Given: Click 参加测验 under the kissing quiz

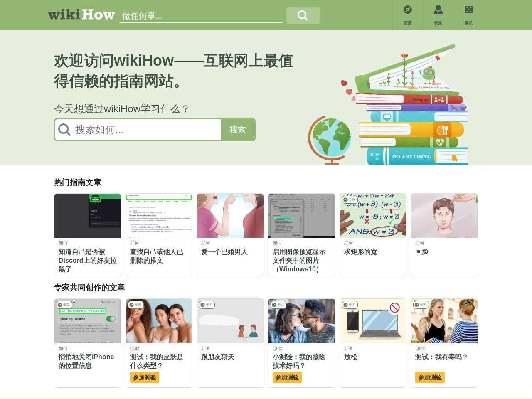Looking at the screenshot, I should pyautogui.click(x=287, y=377).
